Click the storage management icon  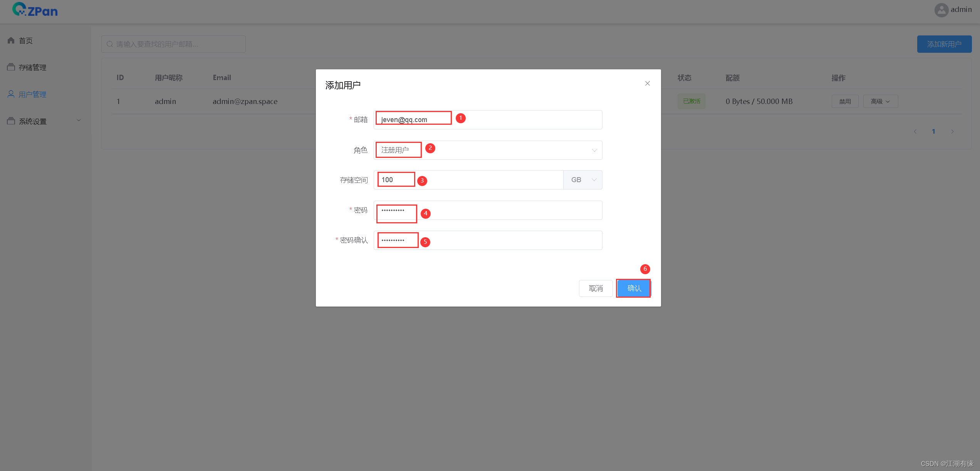click(11, 67)
